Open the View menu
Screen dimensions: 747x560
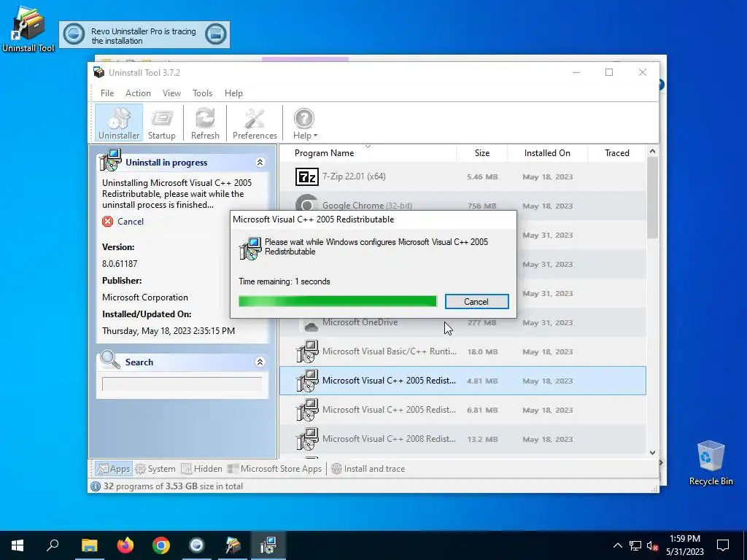click(171, 93)
